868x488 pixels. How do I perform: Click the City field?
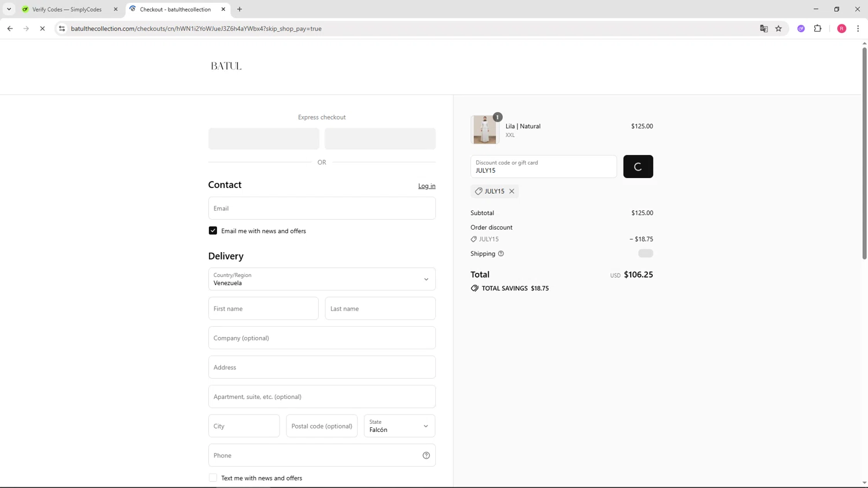click(x=244, y=426)
